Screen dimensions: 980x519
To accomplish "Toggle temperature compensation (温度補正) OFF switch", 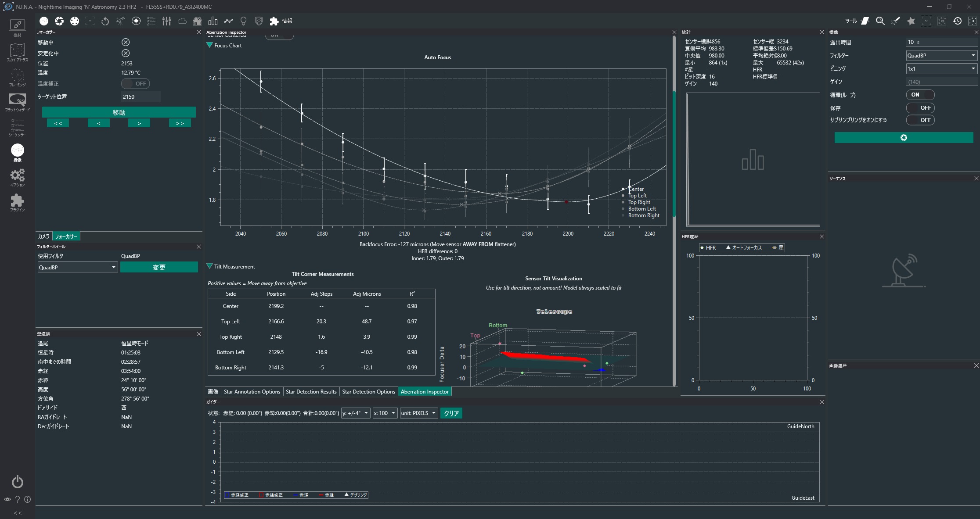I will tap(135, 83).
